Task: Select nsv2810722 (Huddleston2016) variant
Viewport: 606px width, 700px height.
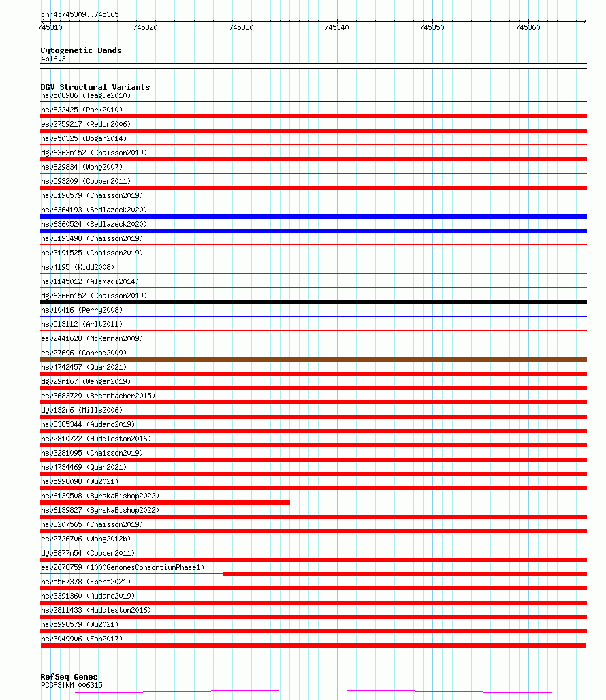Action: tap(96, 439)
